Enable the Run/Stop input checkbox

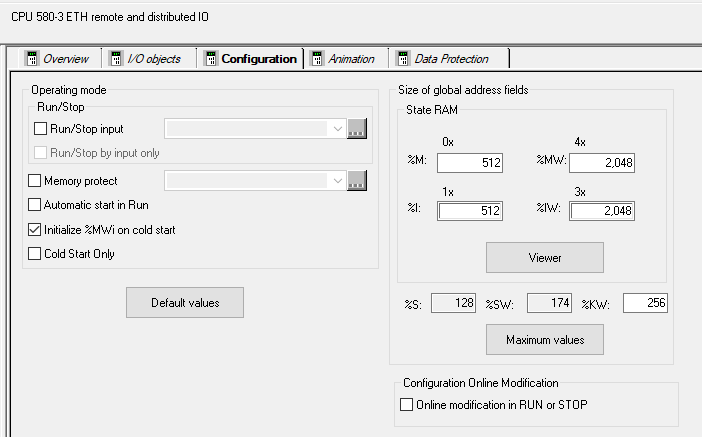pyautogui.click(x=41, y=129)
